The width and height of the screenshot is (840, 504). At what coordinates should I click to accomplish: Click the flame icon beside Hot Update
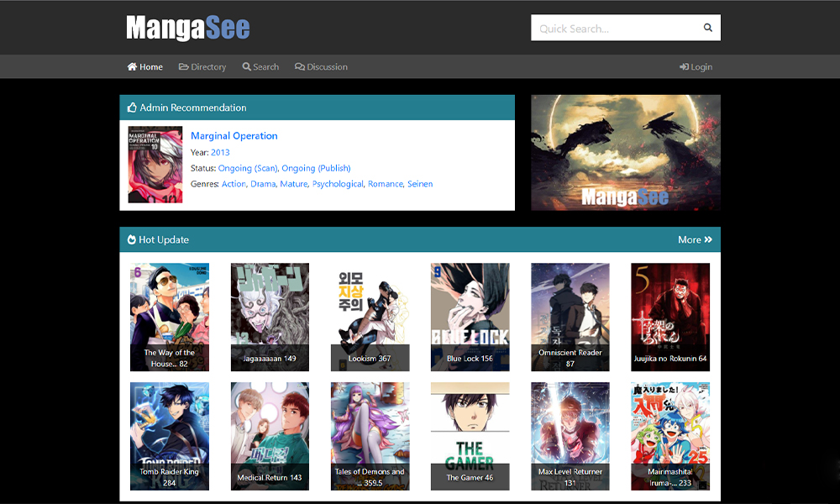click(131, 239)
